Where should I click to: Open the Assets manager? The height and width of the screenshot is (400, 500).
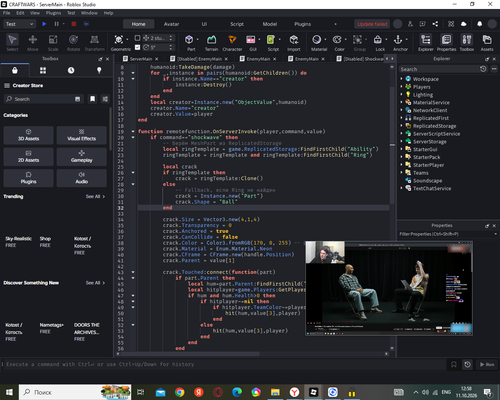(487, 43)
